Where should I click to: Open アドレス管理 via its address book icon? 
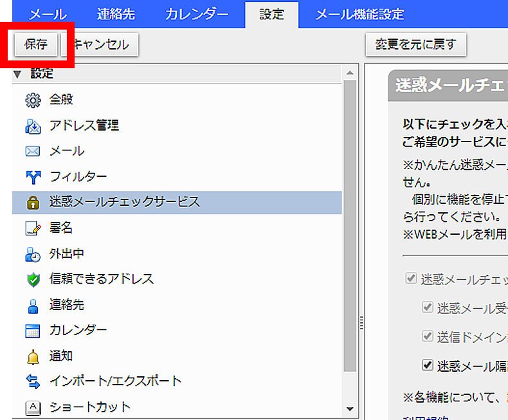[32, 125]
